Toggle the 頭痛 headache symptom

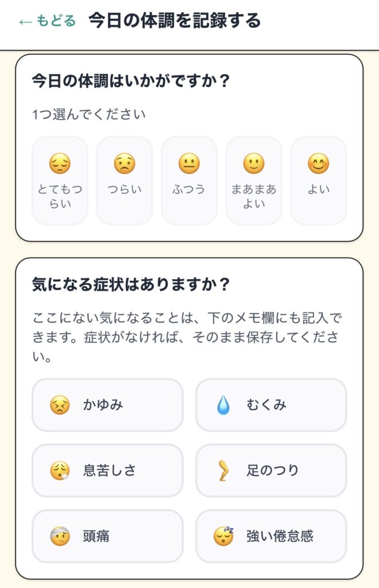(x=107, y=536)
